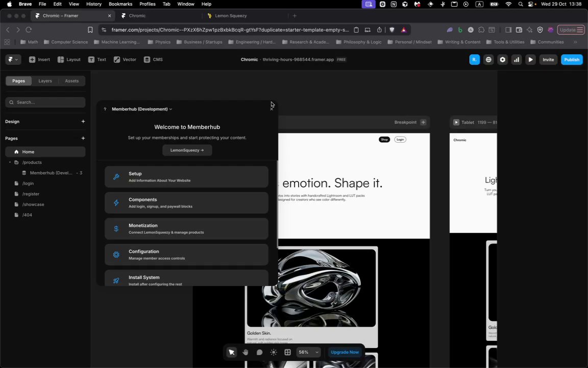
Task: Open the Setup section
Action: pyautogui.click(x=186, y=177)
